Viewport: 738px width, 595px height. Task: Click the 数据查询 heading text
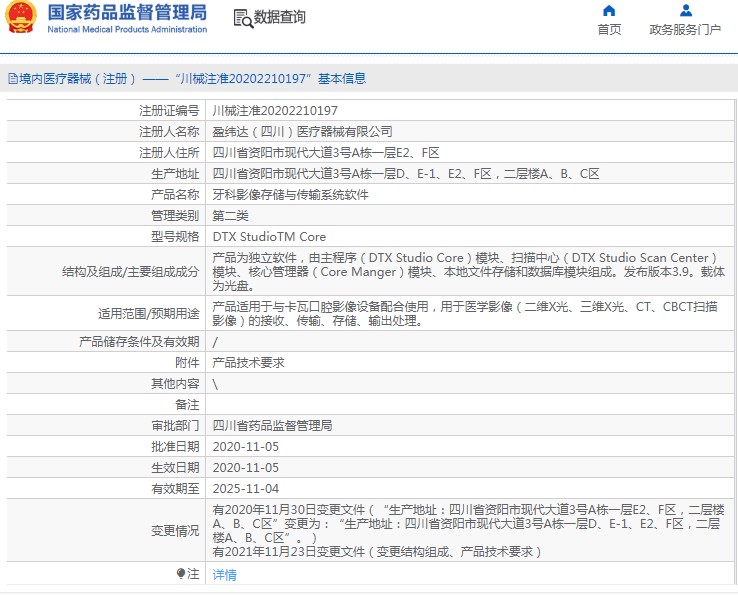(280, 17)
